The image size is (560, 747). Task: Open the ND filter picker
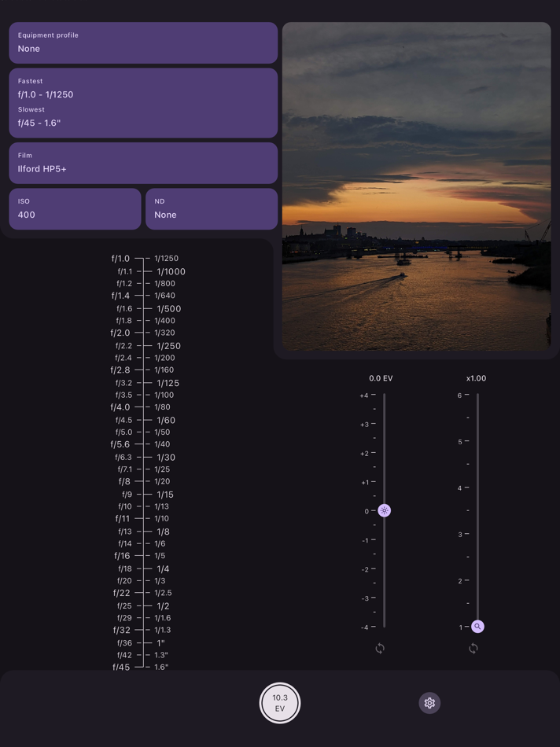tap(212, 209)
